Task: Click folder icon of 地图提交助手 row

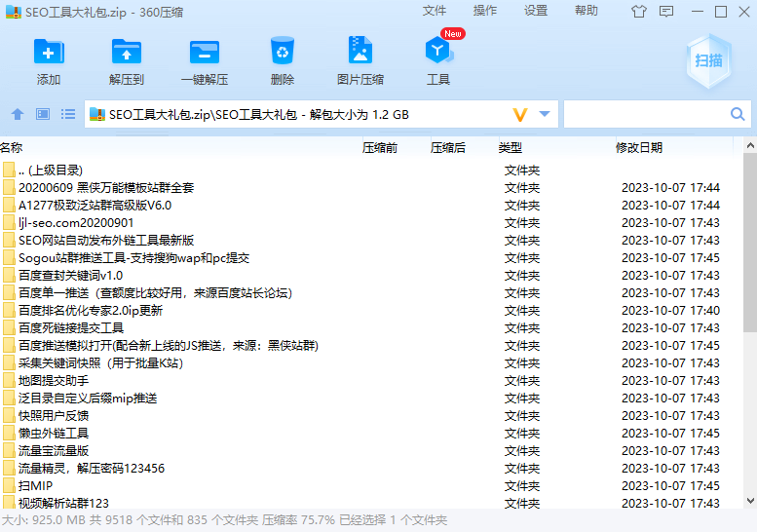Action: tap(9, 380)
